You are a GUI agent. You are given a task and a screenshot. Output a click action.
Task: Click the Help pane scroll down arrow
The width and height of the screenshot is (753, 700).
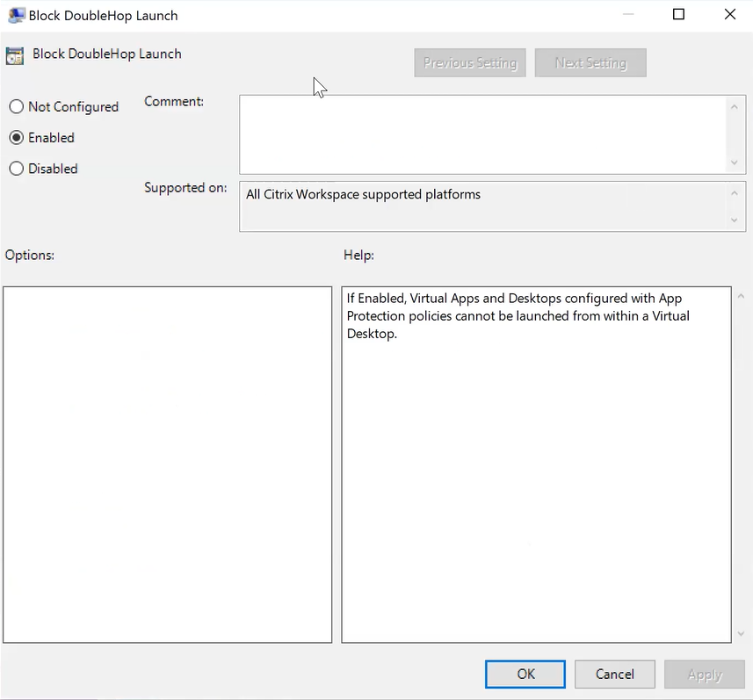(741, 633)
